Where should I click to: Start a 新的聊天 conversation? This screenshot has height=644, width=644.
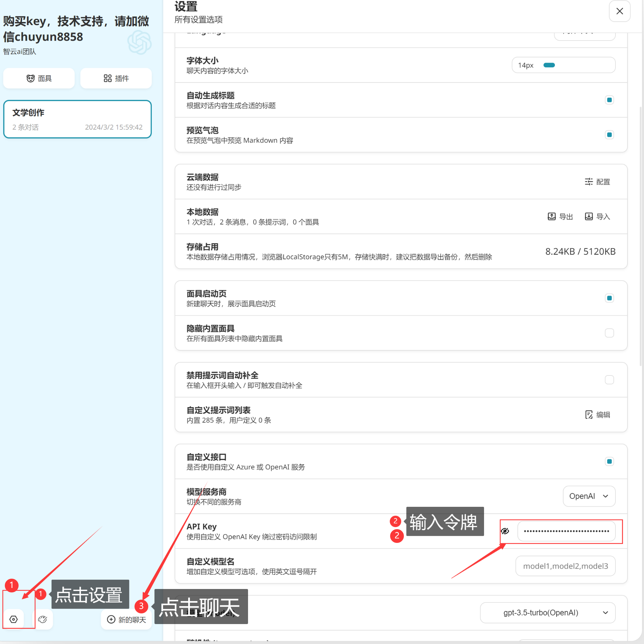pos(127,620)
